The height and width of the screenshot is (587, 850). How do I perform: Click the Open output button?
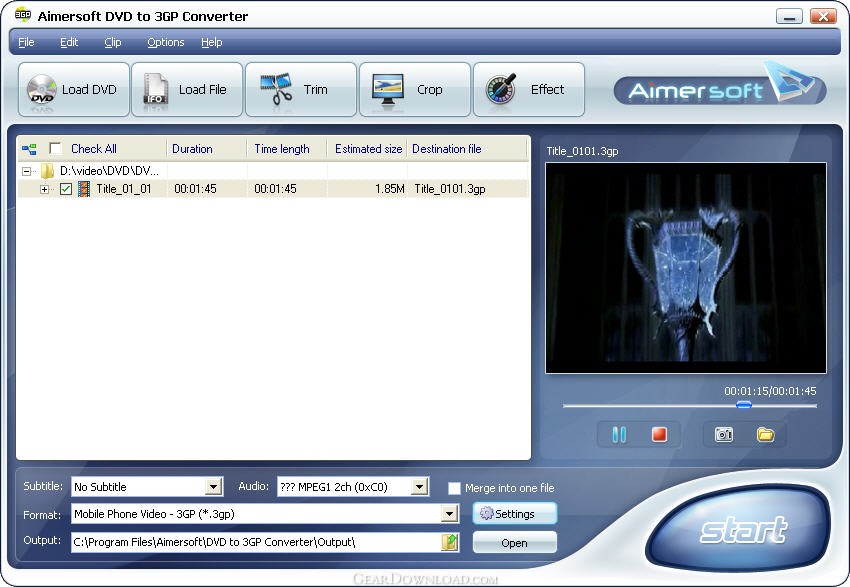pos(515,543)
